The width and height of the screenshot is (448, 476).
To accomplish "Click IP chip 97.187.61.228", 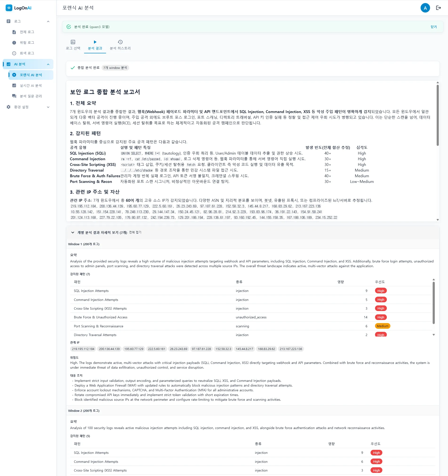I will click(x=201, y=349).
